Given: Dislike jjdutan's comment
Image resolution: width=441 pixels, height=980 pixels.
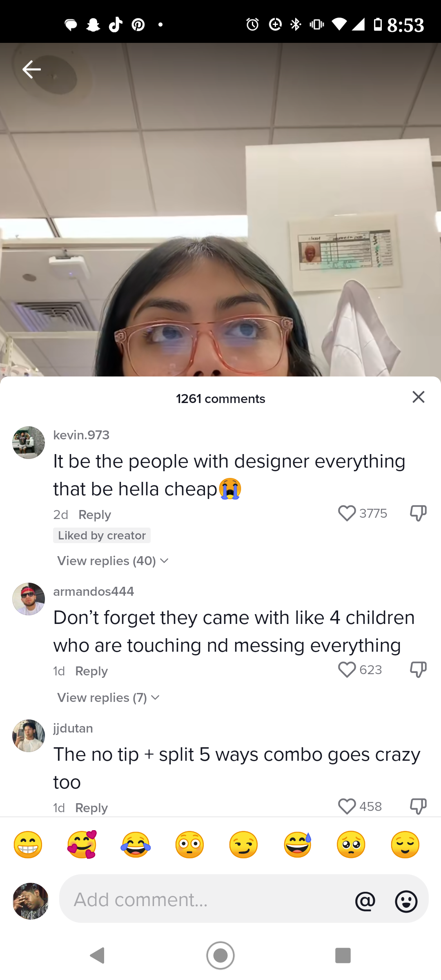Looking at the screenshot, I should coord(418,806).
